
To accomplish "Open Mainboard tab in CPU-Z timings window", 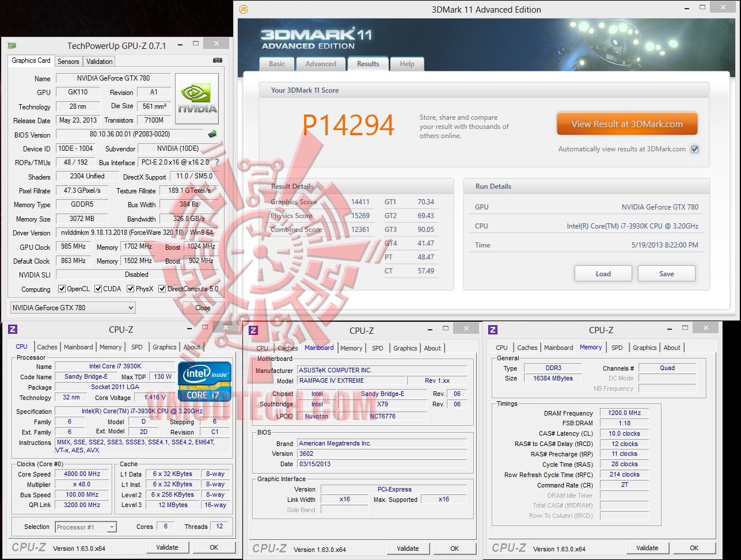I will [x=558, y=348].
